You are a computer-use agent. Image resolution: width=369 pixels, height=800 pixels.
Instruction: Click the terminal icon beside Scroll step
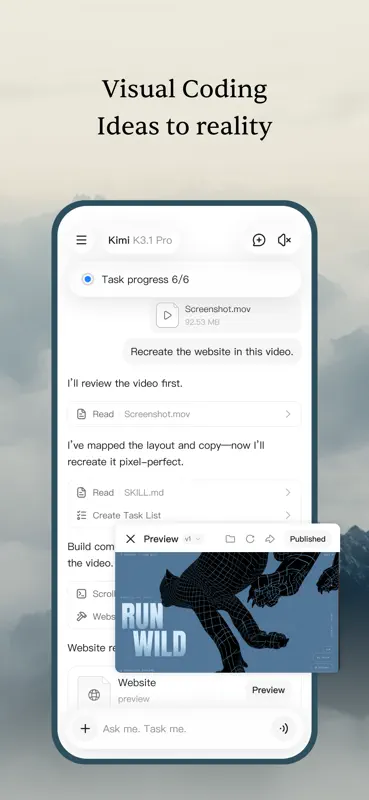pyautogui.click(x=81, y=594)
